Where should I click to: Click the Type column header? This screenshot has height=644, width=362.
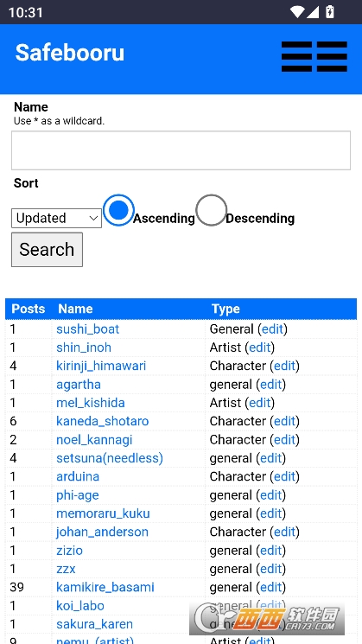[x=225, y=309]
